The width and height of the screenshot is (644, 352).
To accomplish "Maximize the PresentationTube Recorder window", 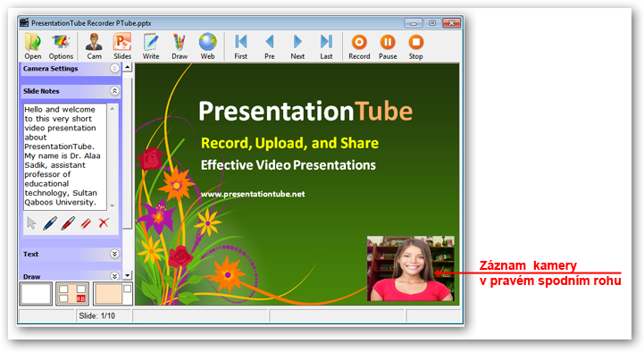I will point(432,23).
